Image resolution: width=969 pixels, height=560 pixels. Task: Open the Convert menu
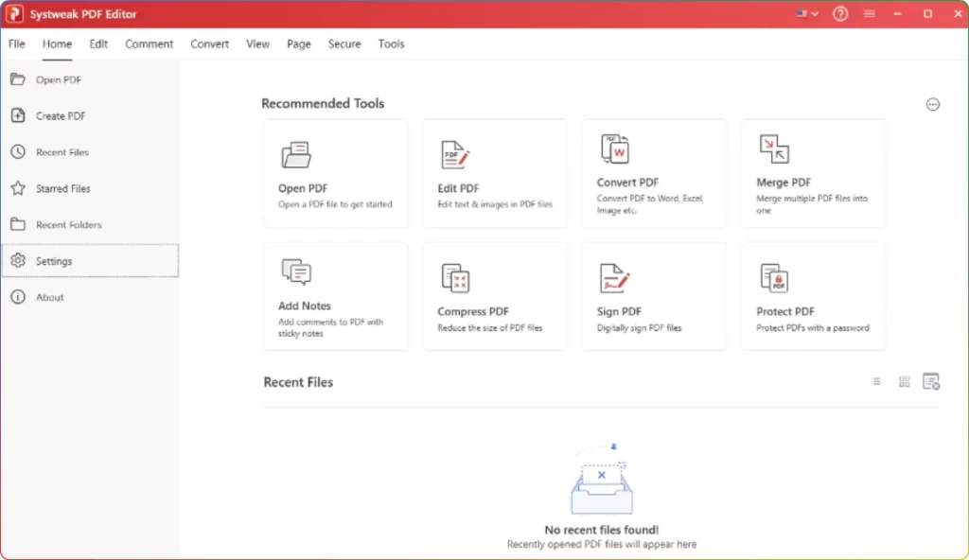coord(209,44)
